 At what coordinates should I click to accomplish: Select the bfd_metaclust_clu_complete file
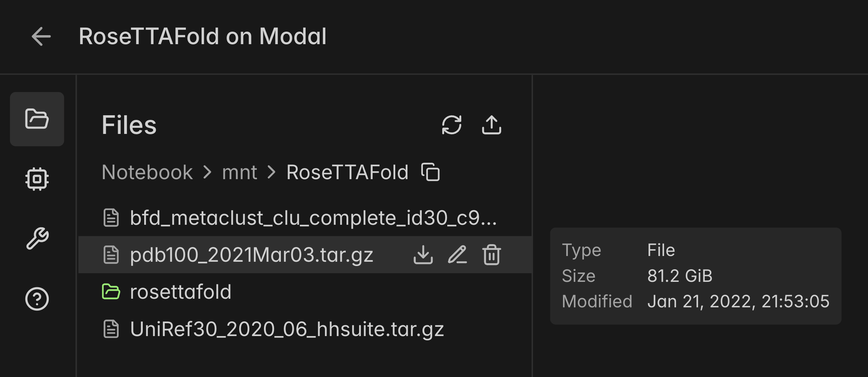313,218
